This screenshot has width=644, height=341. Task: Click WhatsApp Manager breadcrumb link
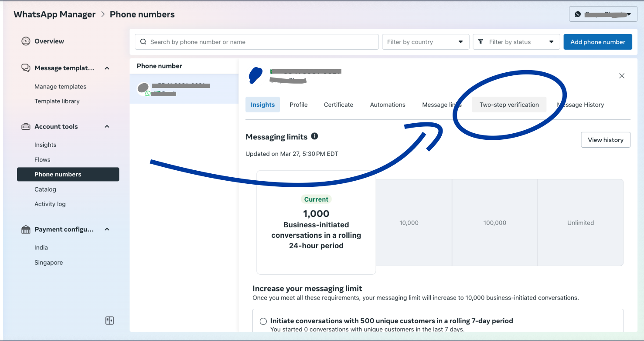point(55,14)
